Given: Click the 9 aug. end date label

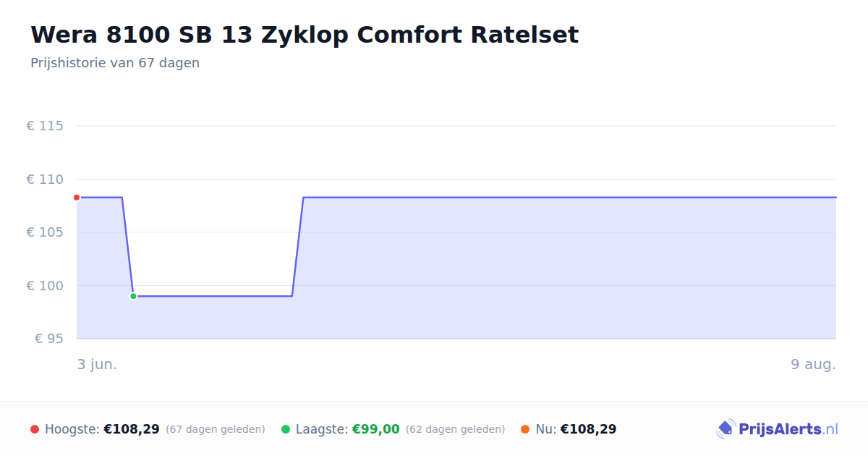Looking at the screenshot, I should click(x=814, y=364).
